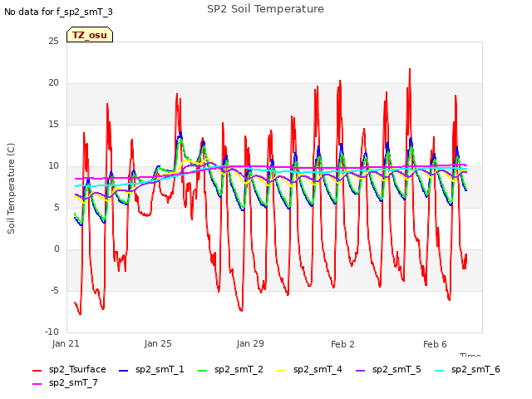Click the 'No data for f_sp2_smT_3' message
This screenshot has width=532, height=399.
[58, 12]
